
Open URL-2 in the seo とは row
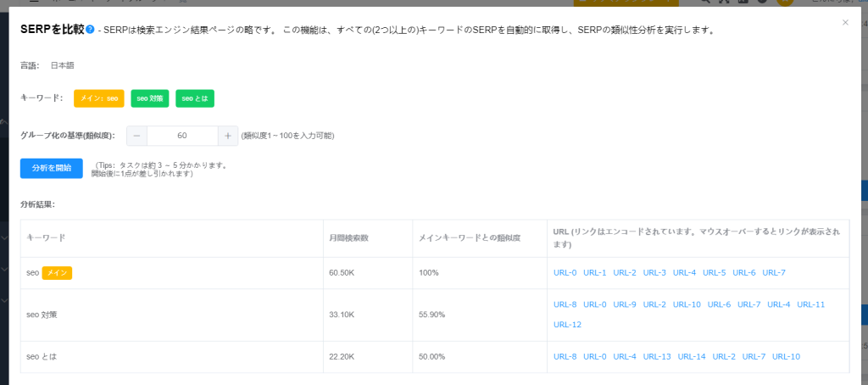tap(724, 357)
